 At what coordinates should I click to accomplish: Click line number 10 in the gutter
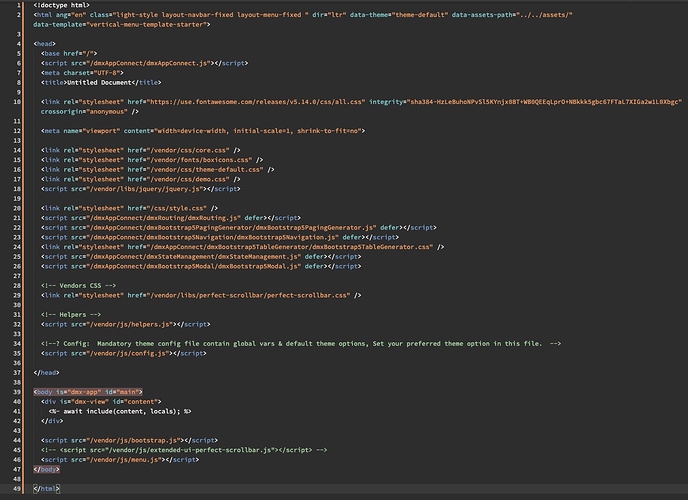(17, 102)
